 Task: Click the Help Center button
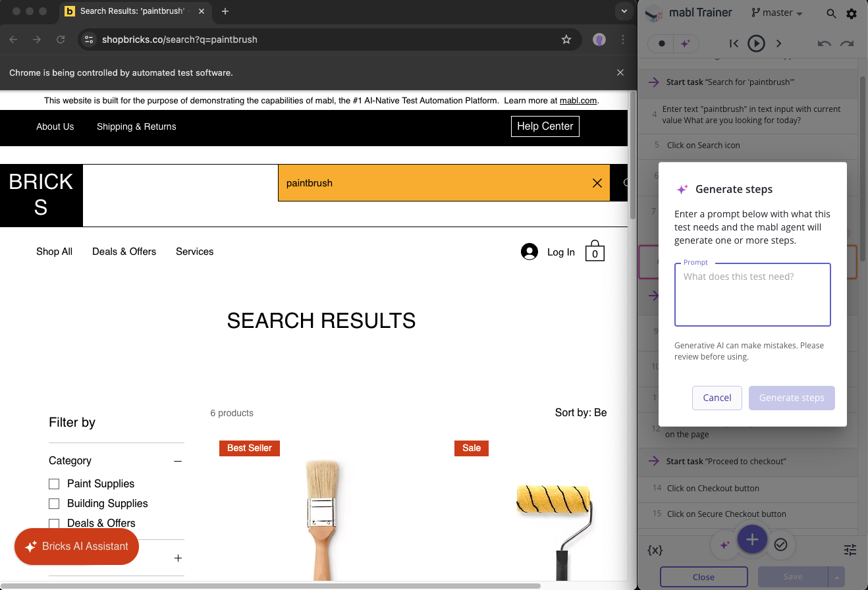pyautogui.click(x=545, y=126)
